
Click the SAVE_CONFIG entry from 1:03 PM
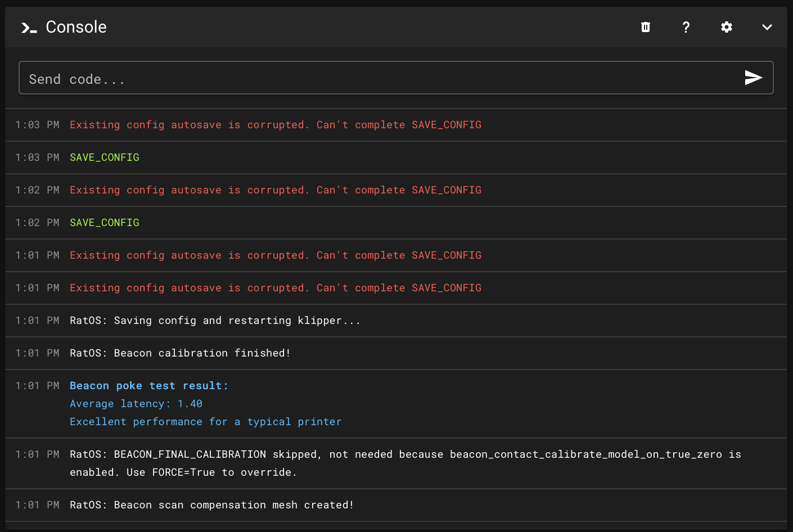pyautogui.click(x=104, y=157)
